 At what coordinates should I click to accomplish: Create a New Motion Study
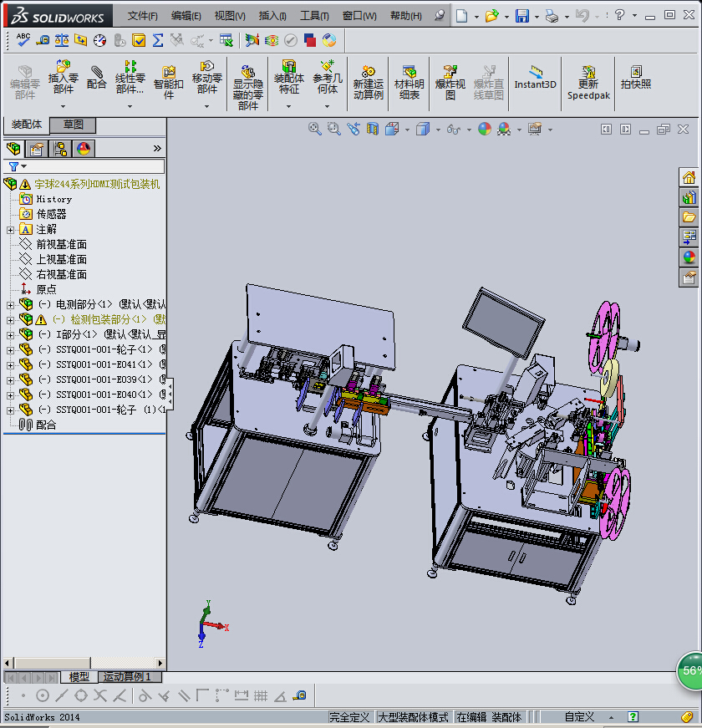(369, 83)
